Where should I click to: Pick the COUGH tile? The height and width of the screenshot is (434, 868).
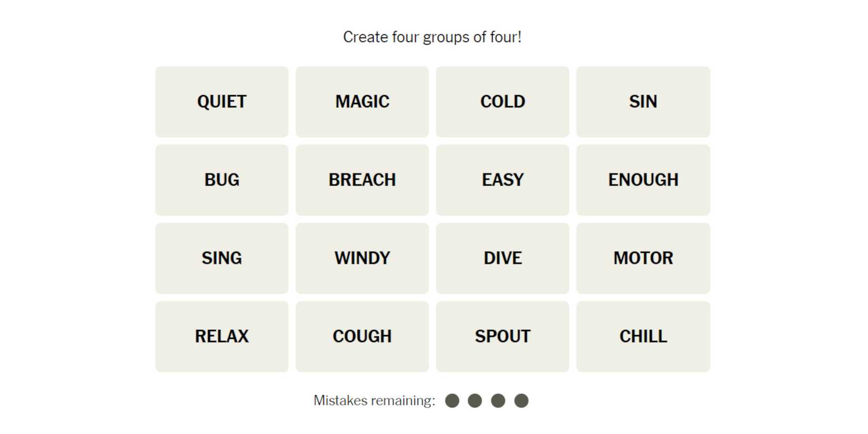[x=362, y=337]
